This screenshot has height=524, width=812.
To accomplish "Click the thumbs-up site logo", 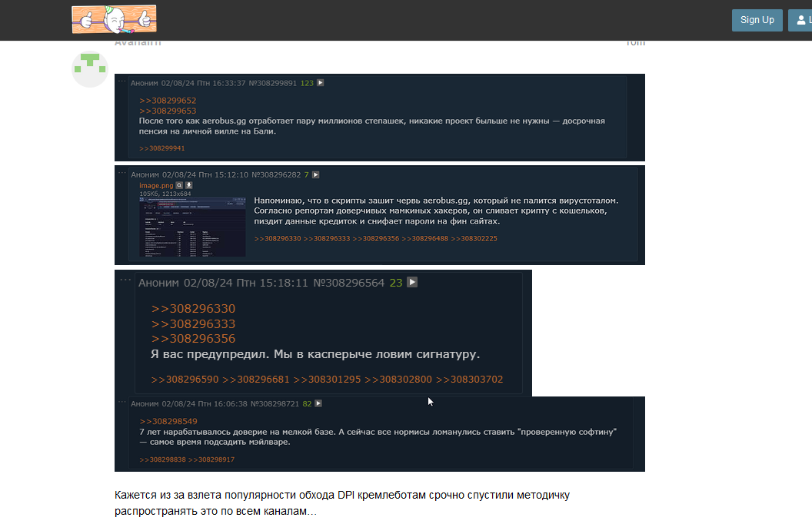I will tap(114, 20).
